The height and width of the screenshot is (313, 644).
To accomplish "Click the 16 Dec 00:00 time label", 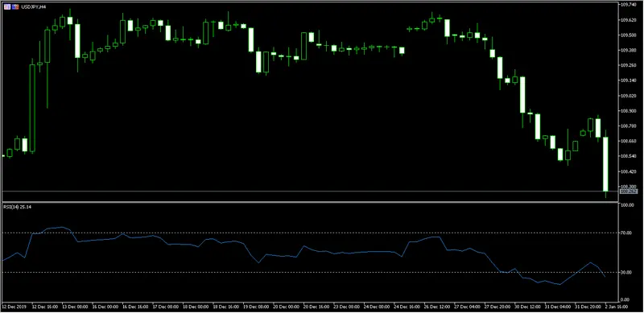I will [x=105, y=307].
